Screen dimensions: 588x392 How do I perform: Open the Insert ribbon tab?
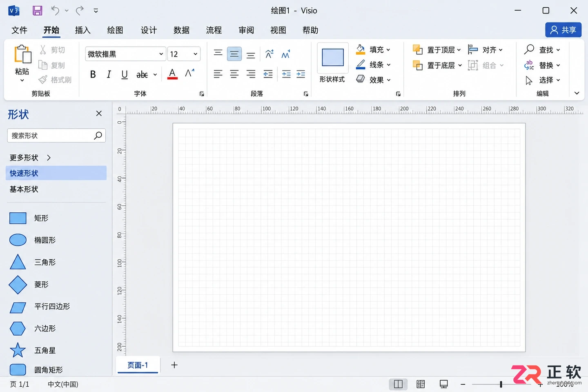tap(82, 30)
